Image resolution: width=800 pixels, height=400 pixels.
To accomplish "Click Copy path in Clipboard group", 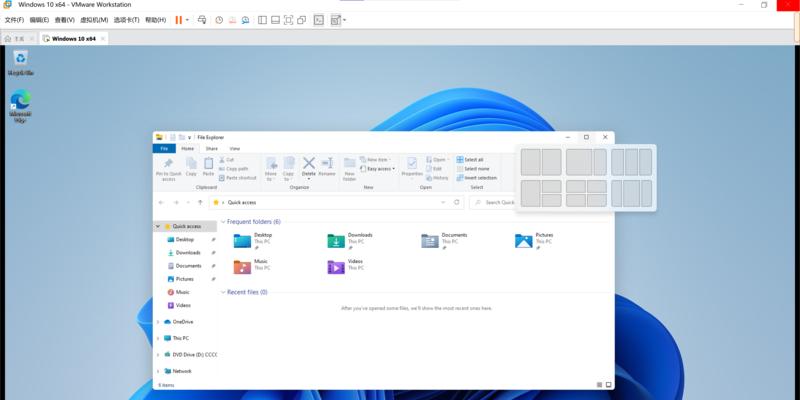I will (234, 169).
